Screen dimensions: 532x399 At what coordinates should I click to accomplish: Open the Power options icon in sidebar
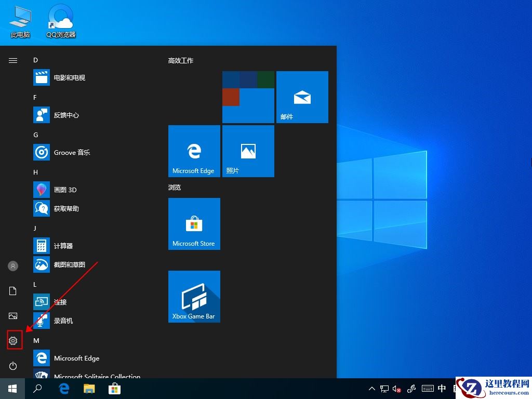[13, 366]
